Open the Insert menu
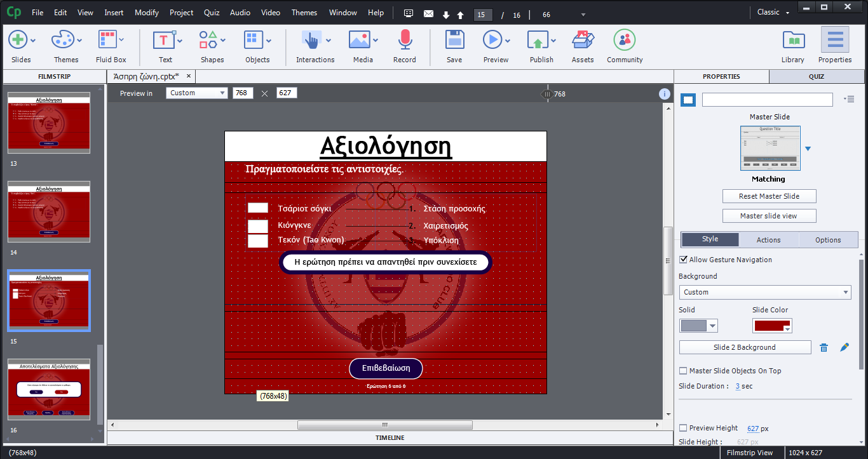Viewport: 868px width, 459px height. click(114, 13)
